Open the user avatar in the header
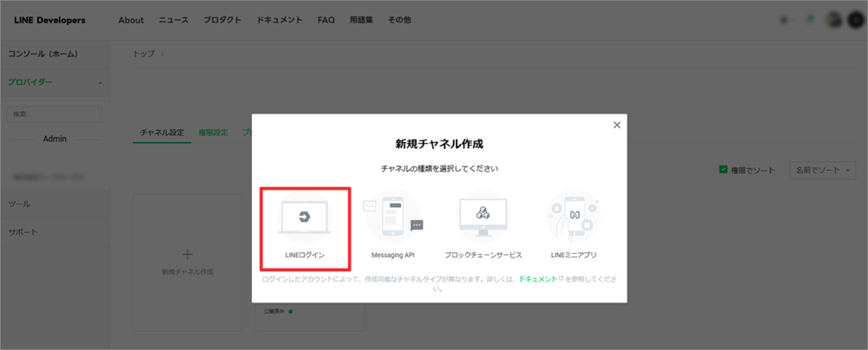This screenshot has width=868, height=350. pos(834,20)
